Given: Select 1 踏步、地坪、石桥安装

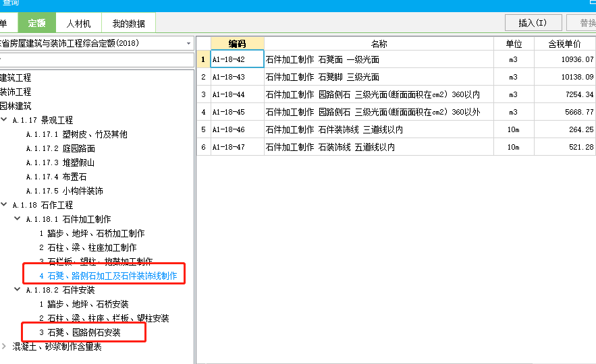Looking at the screenshot, I should tap(84, 305).
